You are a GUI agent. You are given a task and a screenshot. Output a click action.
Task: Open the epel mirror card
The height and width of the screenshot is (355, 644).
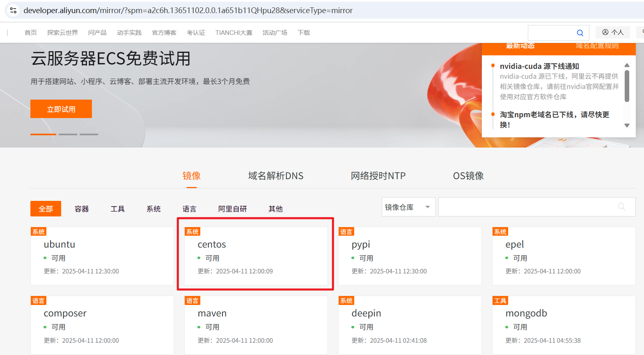pos(564,256)
